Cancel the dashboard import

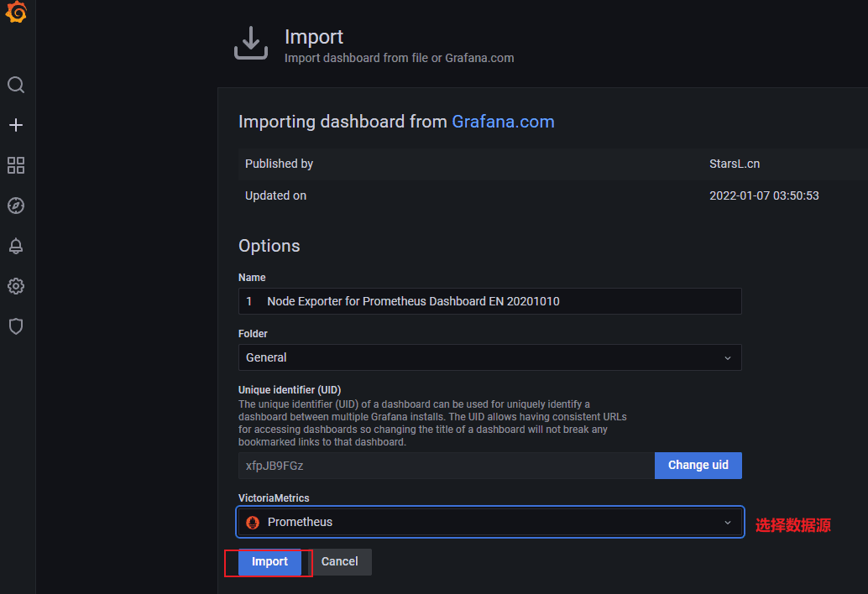click(339, 561)
